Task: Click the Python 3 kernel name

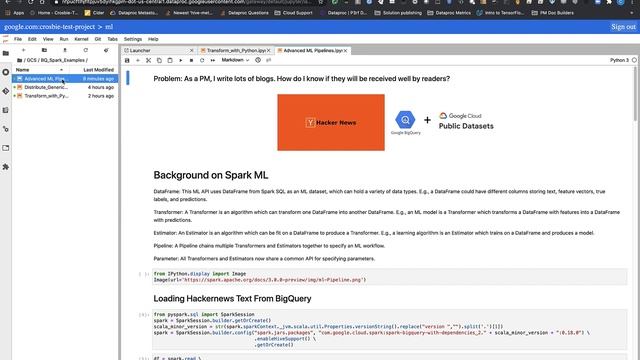Action: click(x=619, y=60)
